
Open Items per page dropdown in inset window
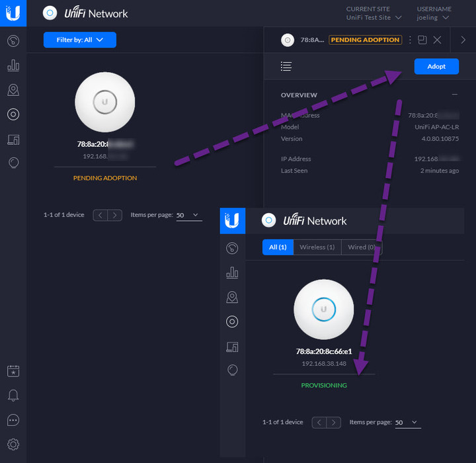408,423
